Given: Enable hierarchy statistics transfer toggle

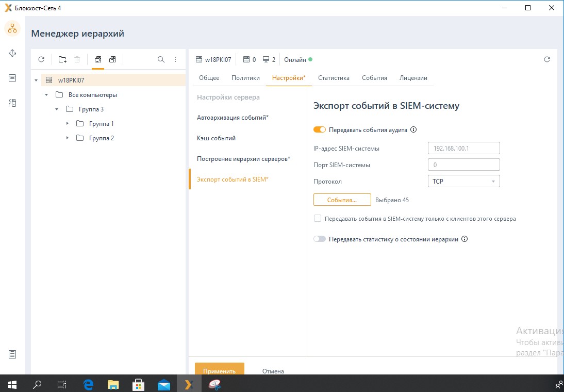Looking at the screenshot, I should click(x=320, y=239).
